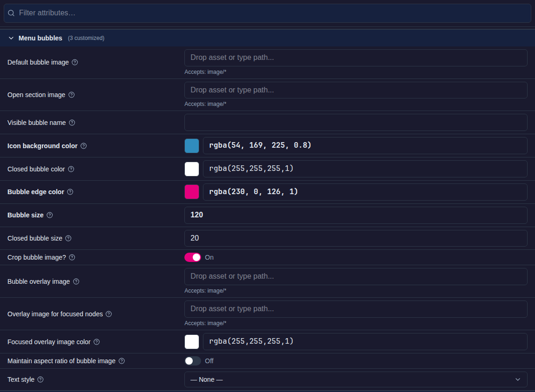Click the Bubble size label
The height and width of the screenshot is (392, 535).
point(26,216)
